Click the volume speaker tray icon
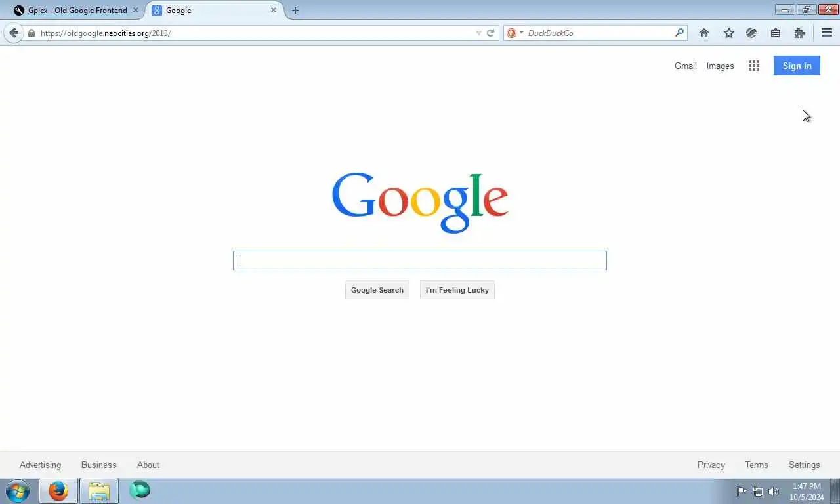840x504 pixels. (x=774, y=491)
